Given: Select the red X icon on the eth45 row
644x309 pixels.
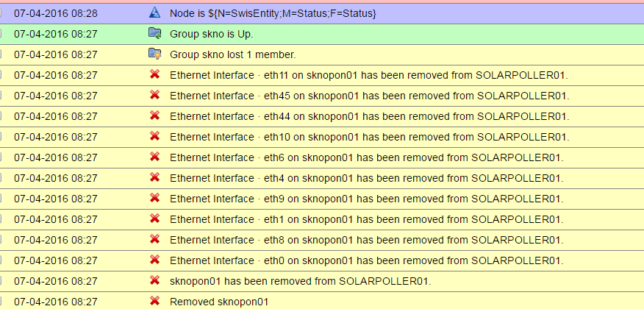Looking at the screenshot, I should [x=154, y=95].
